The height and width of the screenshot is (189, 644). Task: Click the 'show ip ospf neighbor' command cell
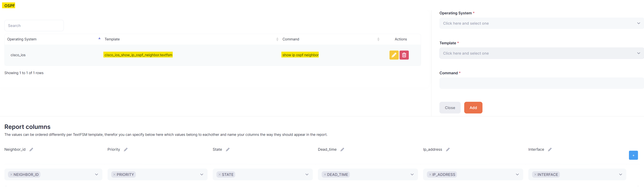point(300,55)
